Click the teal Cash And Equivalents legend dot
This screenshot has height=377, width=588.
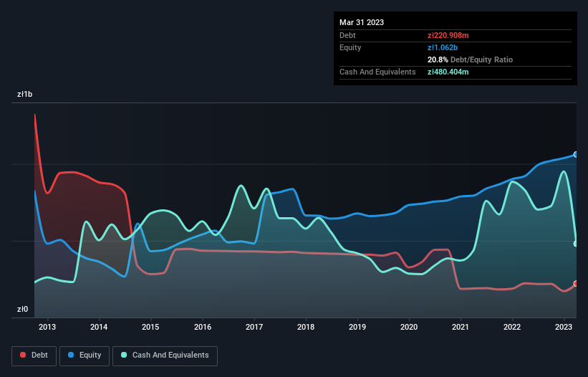[124, 355]
